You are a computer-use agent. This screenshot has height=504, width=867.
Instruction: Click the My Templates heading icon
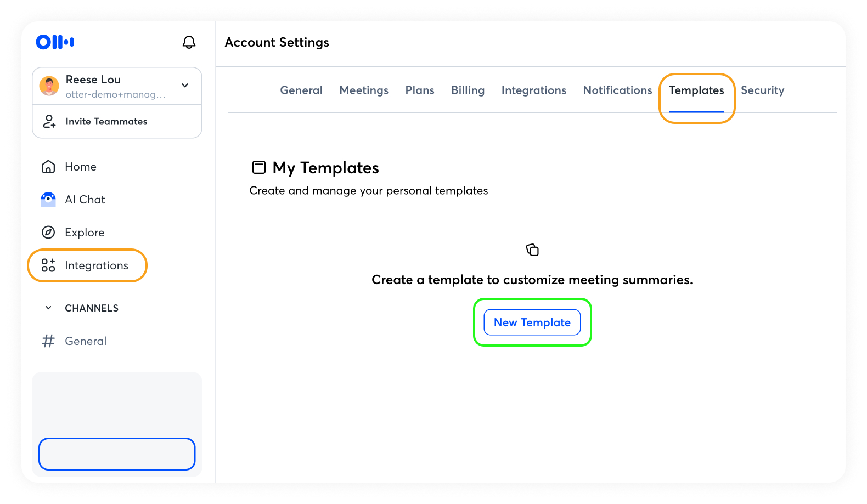[x=258, y=167]
